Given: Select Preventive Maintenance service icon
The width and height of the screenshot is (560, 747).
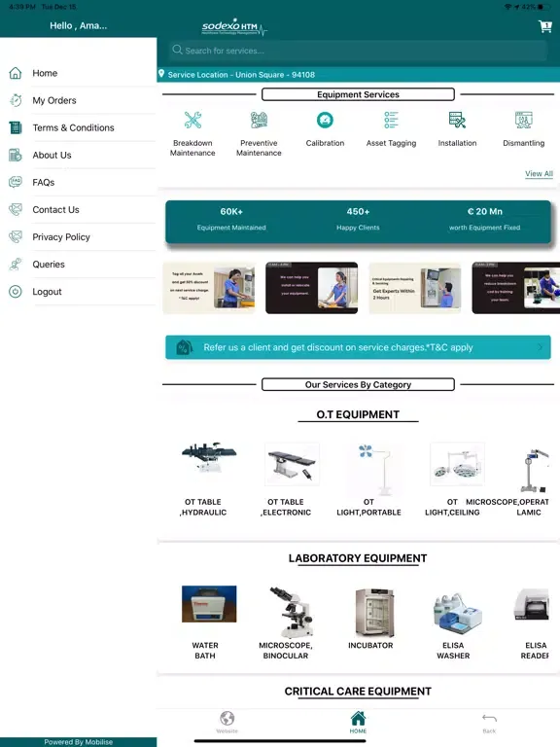Looking at the screenshot, I should [x=259, y=120].
